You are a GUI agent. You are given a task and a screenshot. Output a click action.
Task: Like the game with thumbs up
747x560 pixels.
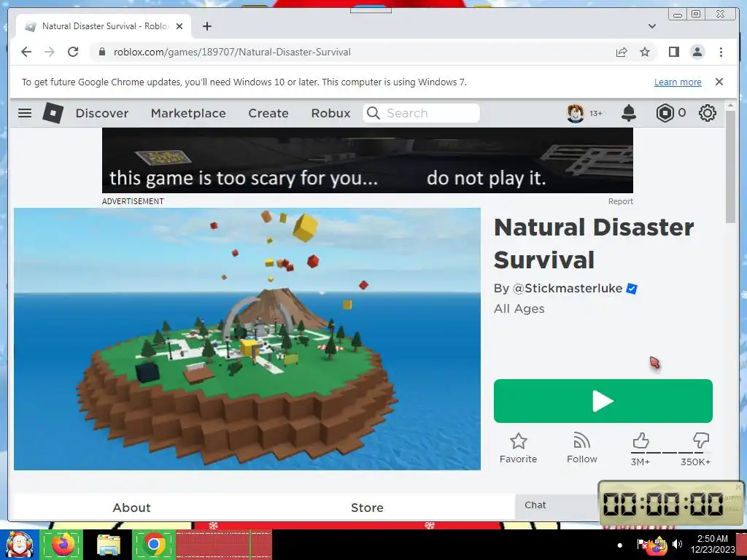tap(640, 441)
